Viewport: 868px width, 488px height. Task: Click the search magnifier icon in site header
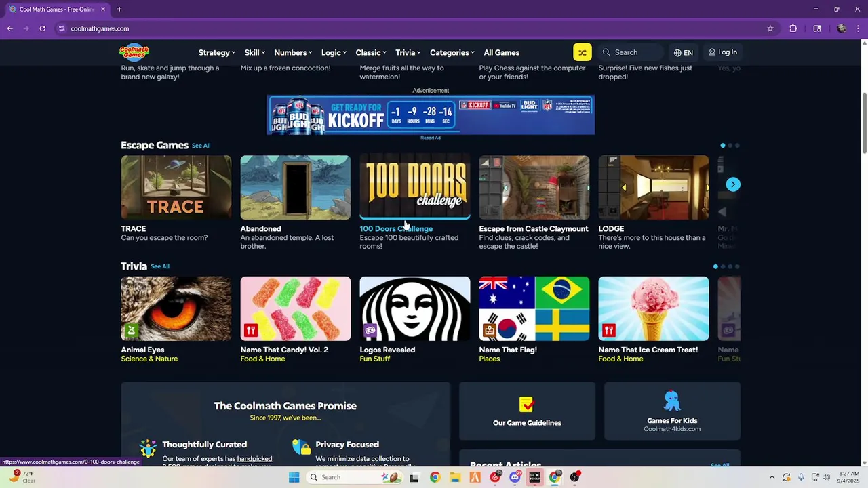[607, 52]
